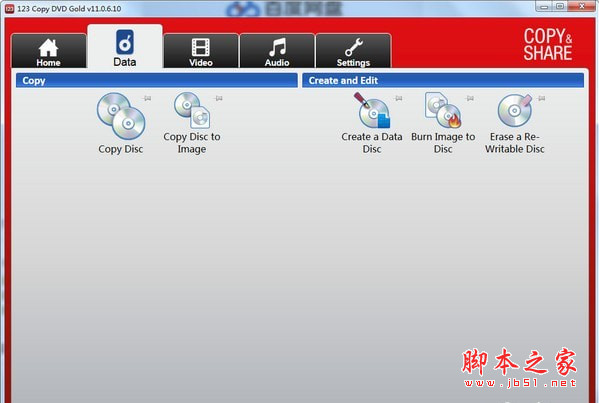599x403 pixels.
Task: Pin the Burn Image to Disc shortcut
Action: pos(470,99)
